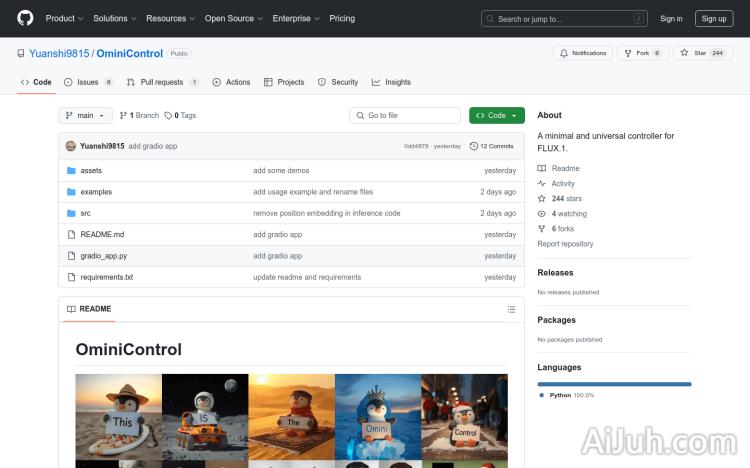The image size is (750, 468).
Task: Click the assets folder icon
Action: (71, 171)
